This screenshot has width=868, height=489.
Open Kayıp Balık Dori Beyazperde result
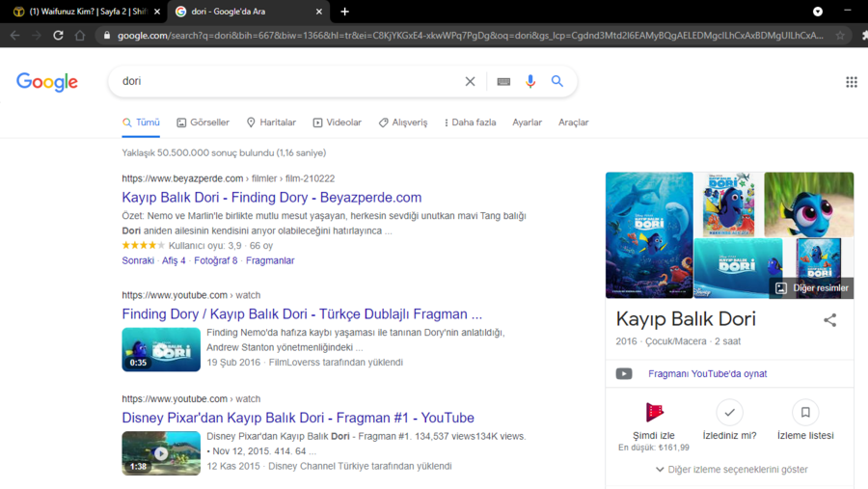(271, 197)
